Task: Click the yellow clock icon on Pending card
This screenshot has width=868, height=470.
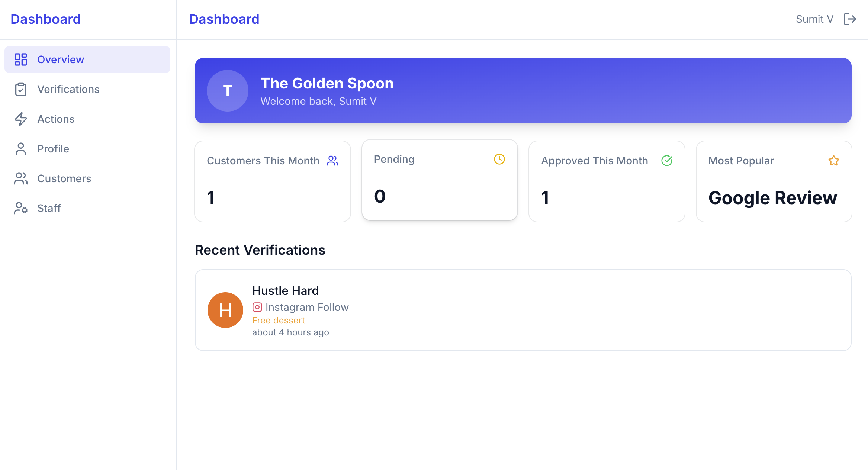Action: tap(499, 159)
